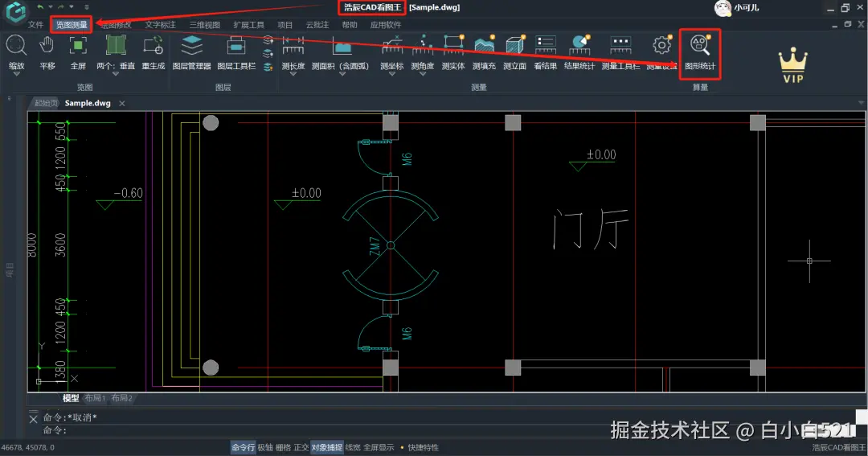This screenshot has width=868, height=456.
Task: Close the Sample.dwg document tab
Action: [x=122, y=103]
